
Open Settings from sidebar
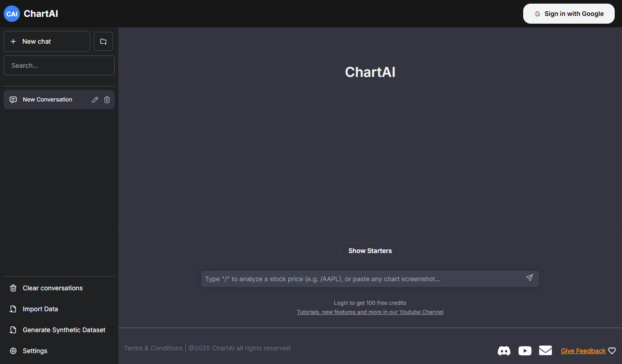59,351
